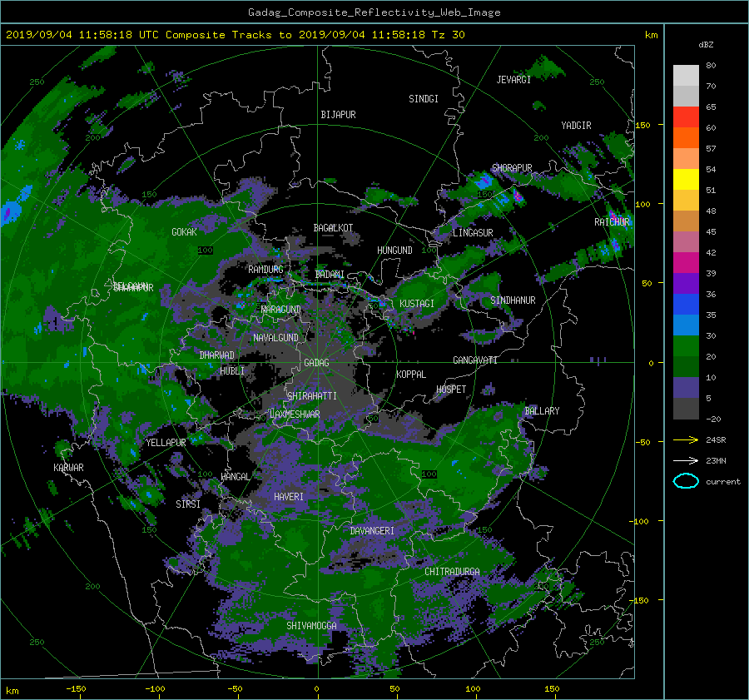The image size is (749, 700).
Task: Click the BAGALKOT city label
Action: (x=333, y=228)
